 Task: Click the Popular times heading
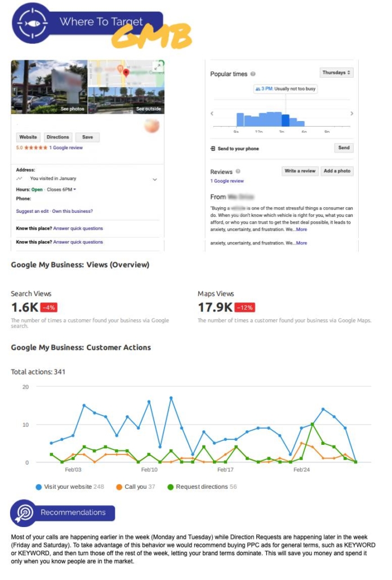tap(229, 74)
